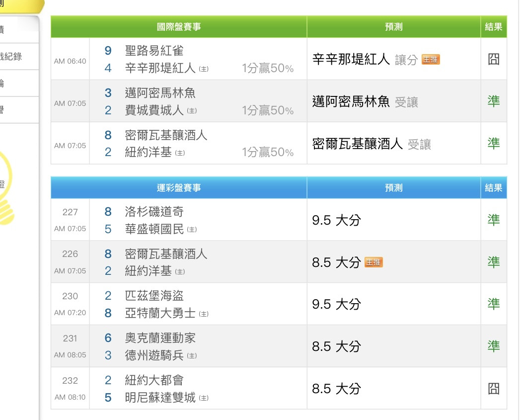Select 聖路易紅雀 team name
The width and height of the screenshot is (525, 420).
[154, 51]
